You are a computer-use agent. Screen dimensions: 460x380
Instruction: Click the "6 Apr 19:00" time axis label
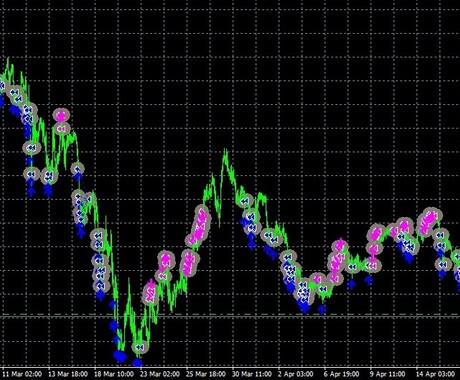tap(342, 374)
